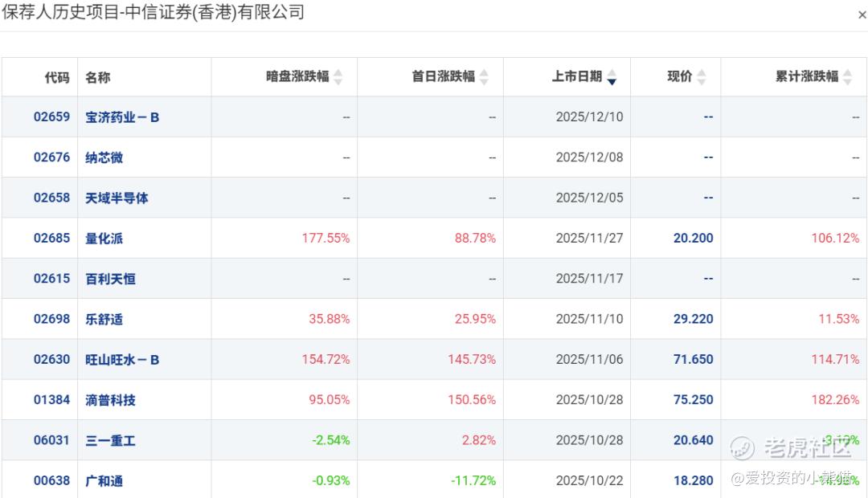Click the 首日涨跌幅 header text
Screen dimensions: 868x498
(444, 76)
